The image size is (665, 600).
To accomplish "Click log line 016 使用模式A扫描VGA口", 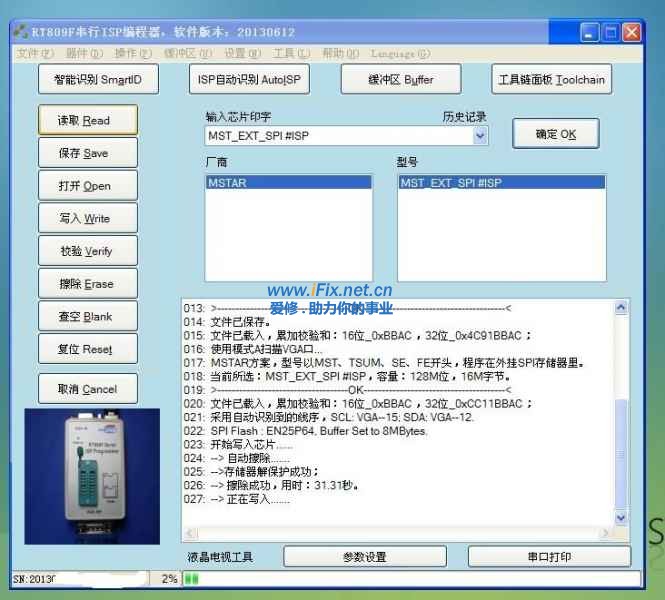I will [253, 349].
